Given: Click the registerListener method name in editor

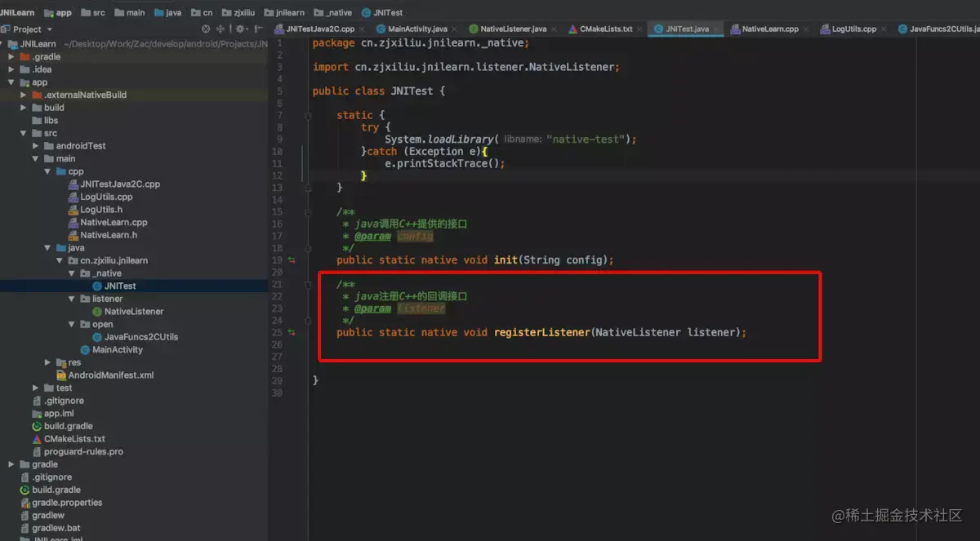Looking at the screenshot, I should 541,332.
